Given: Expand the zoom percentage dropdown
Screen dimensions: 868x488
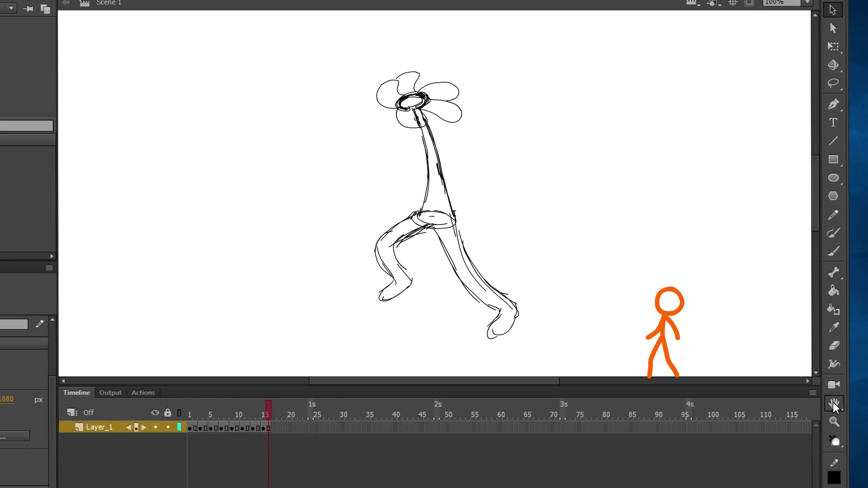Looking at the screenshot, I should tap(808, 2).
